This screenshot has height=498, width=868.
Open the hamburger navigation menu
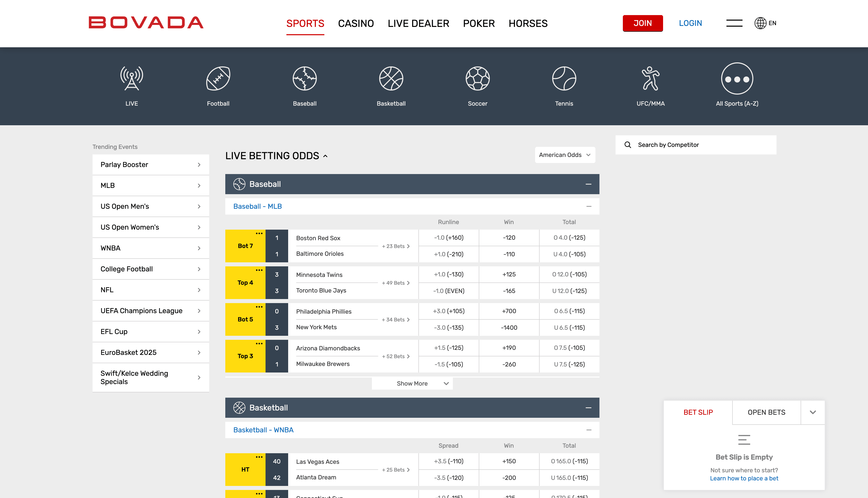[734, 23]
